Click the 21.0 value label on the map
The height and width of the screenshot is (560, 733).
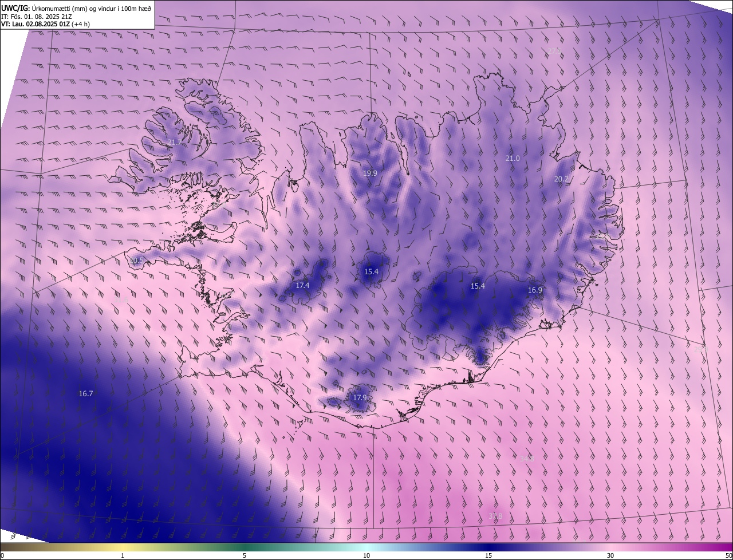pyautogui.click(x=513, y=158)
